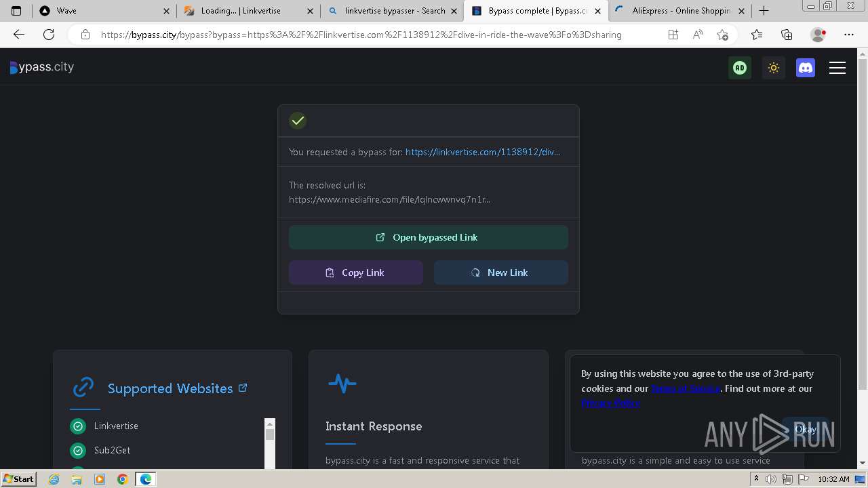The height and width of the screenshot is (488, 868).
Task: Open the Discord server icon
Action: (806, 68)
